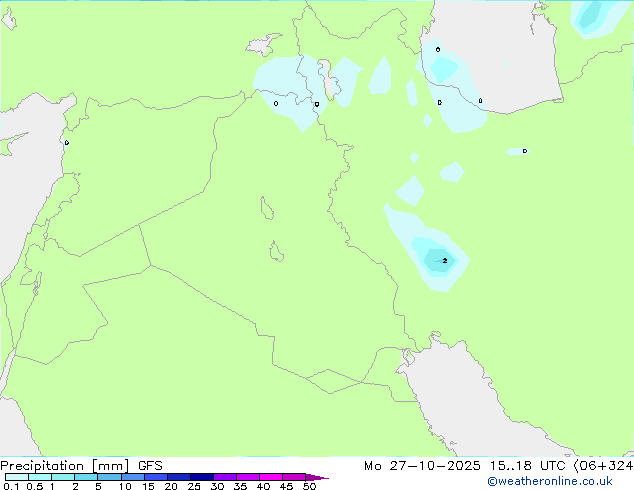Click the '0.1' legend scale label
Image resolution: width=634 pixels, height=490 pixels.
[11, 486]
